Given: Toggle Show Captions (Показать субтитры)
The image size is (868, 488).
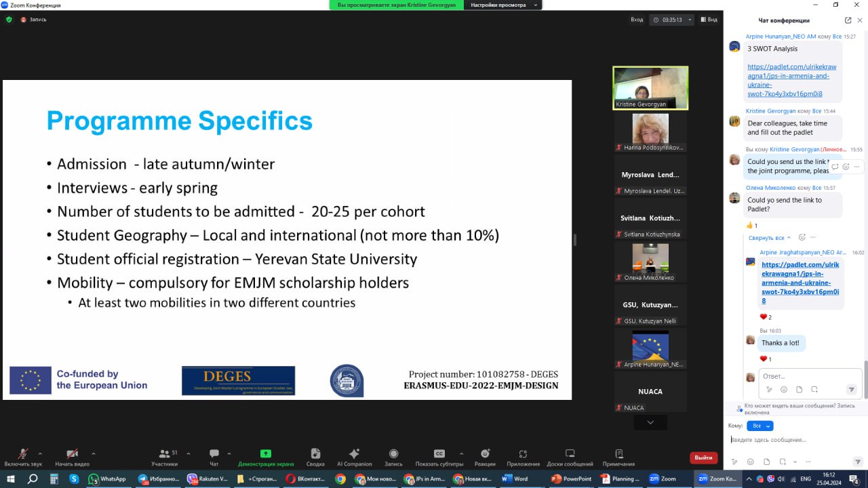Looking at the screenshot, I should pos(439,454).
